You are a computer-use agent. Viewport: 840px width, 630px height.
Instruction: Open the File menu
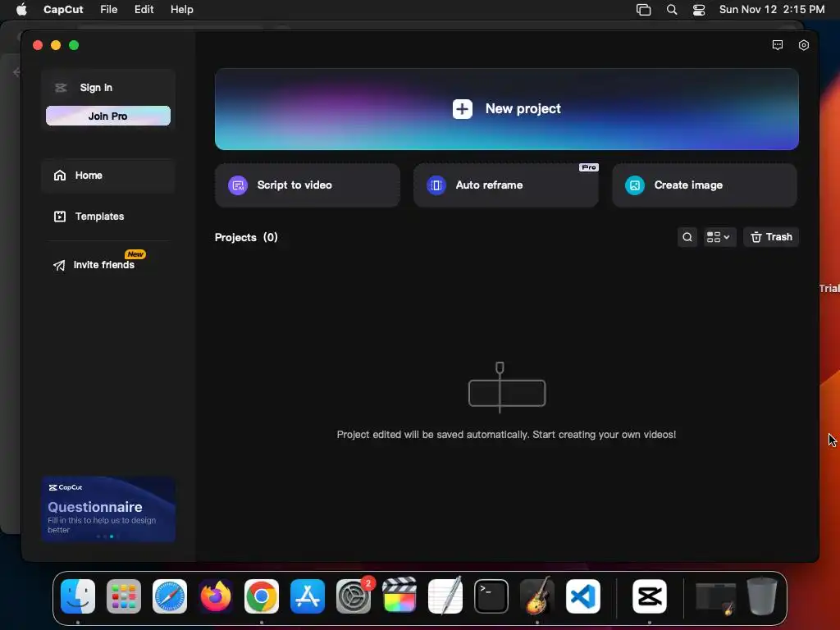(109, 10)
